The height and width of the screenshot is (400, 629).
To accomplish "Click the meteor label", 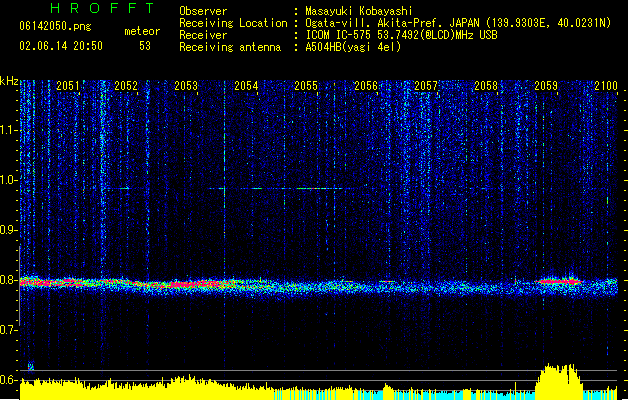I will [x=142, y=31].
